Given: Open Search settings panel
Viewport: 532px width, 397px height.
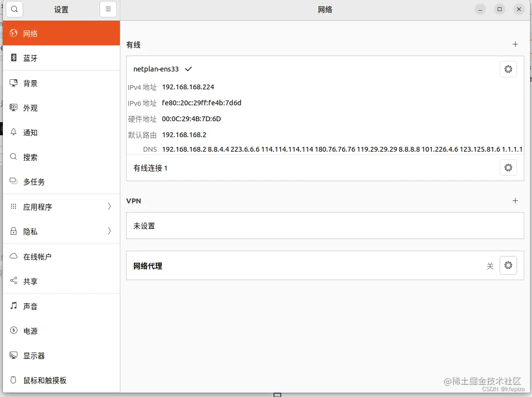Looking at the screenshot, I should [61, 157].
